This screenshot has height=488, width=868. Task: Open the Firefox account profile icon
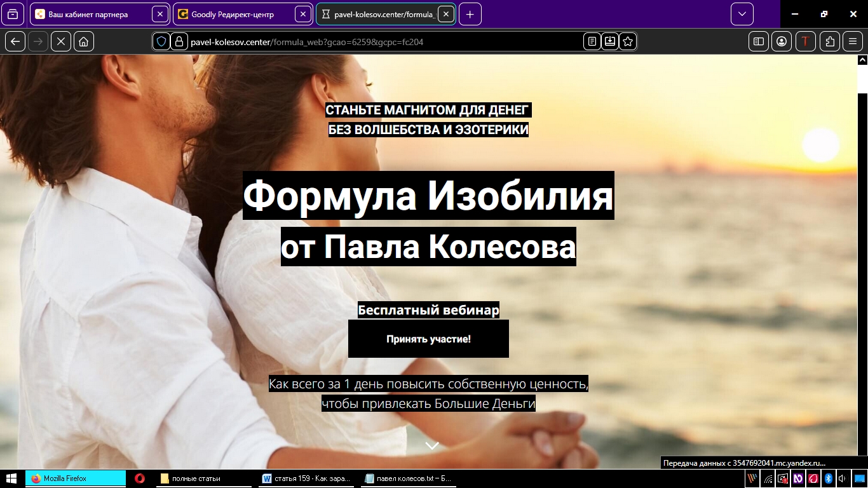(x=781, y=41)
